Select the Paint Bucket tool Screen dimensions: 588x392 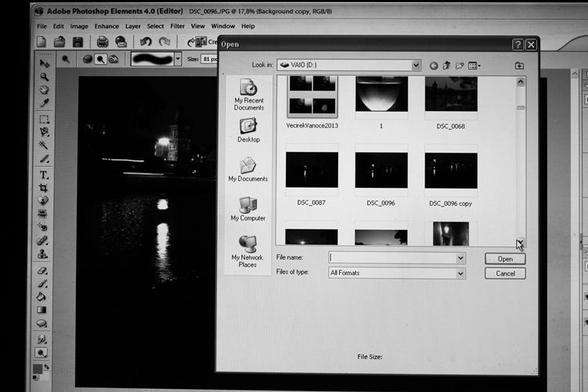(x=41, y=297)
